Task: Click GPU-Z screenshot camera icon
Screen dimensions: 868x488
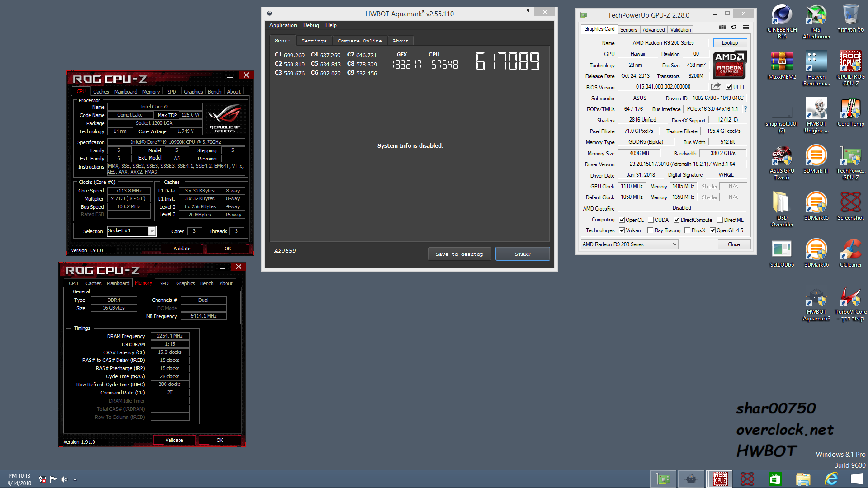Action: [722, 28]
